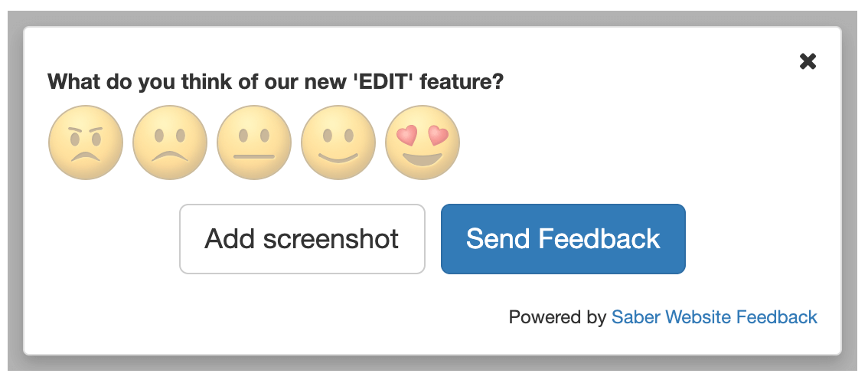Rate the EDIT feature as happy smile

[x=338, y=143]
